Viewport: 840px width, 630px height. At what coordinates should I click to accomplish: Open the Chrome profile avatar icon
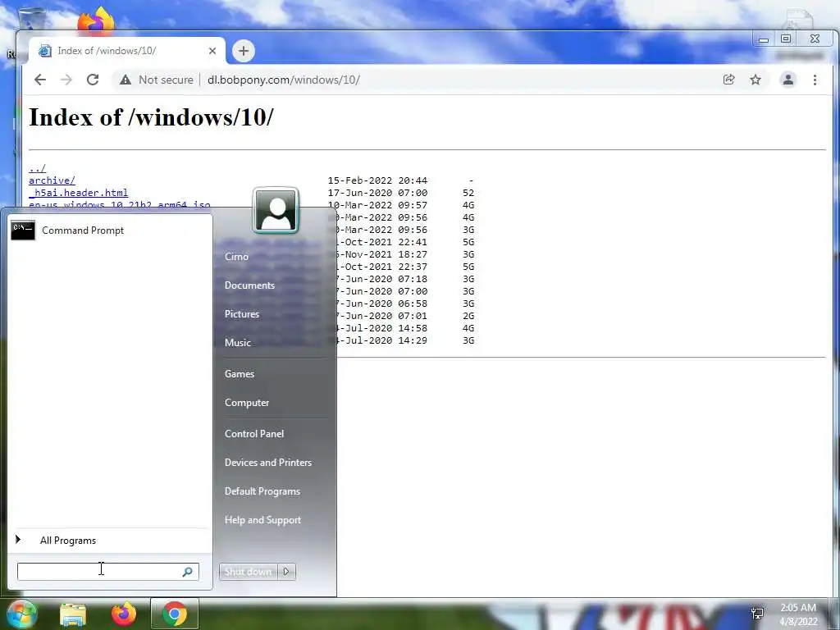pyautogui.click(x=788, y=80)
